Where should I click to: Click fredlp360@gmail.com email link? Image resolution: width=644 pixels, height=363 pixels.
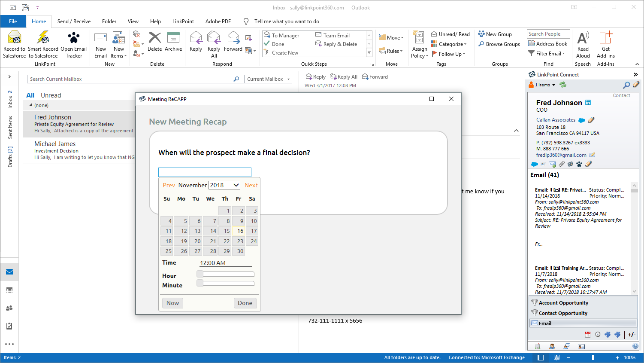(x=561, y=155)
